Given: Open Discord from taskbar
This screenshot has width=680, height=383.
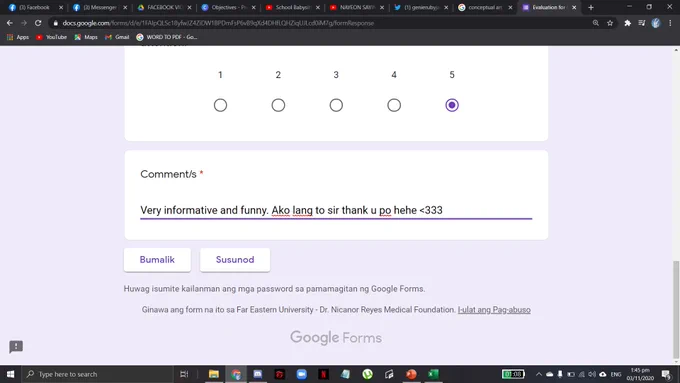Looking at the screenshot, I should click(258, 374).
